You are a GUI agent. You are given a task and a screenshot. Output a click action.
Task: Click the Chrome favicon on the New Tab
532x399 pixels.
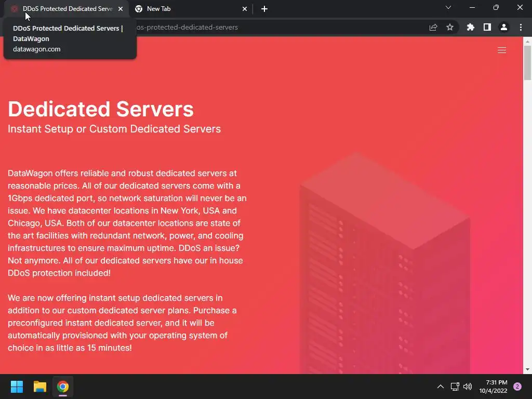click(139, 9)
